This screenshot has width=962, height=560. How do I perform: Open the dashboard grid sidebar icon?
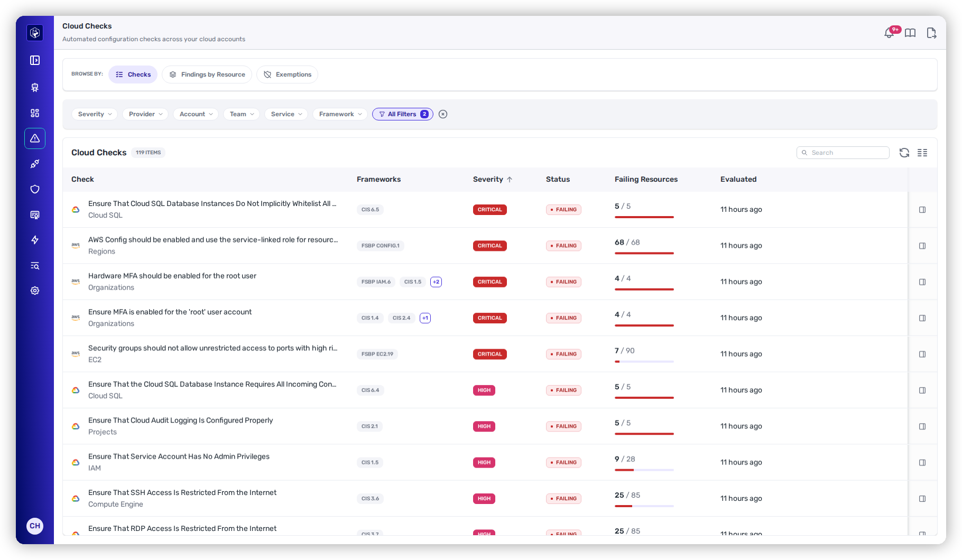pos(35,113)
